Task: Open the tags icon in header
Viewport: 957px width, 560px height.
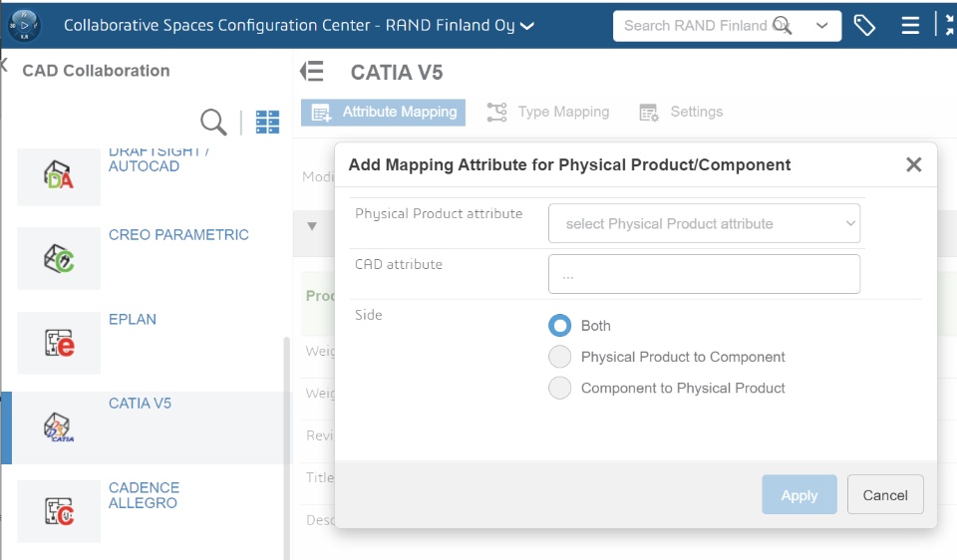Action: click(864, 26)
